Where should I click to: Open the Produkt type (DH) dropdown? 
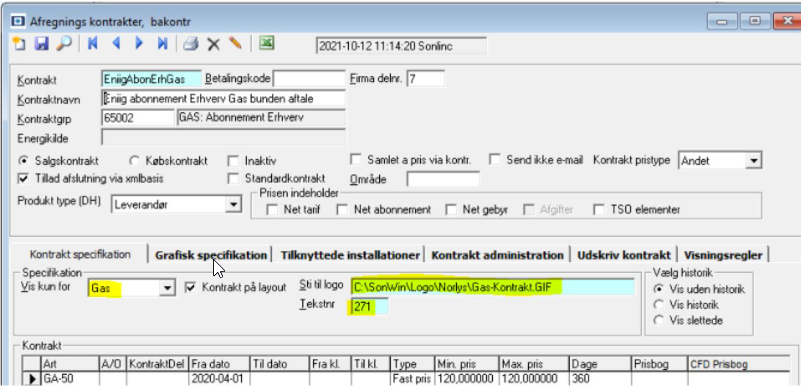click(x=233, y=204)
